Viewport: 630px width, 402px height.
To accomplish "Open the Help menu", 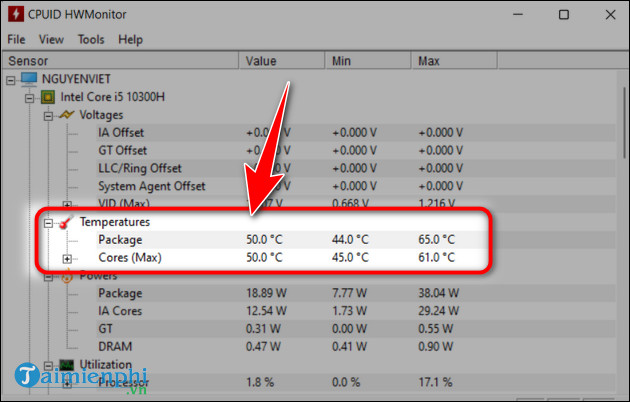I will point(130,39).
